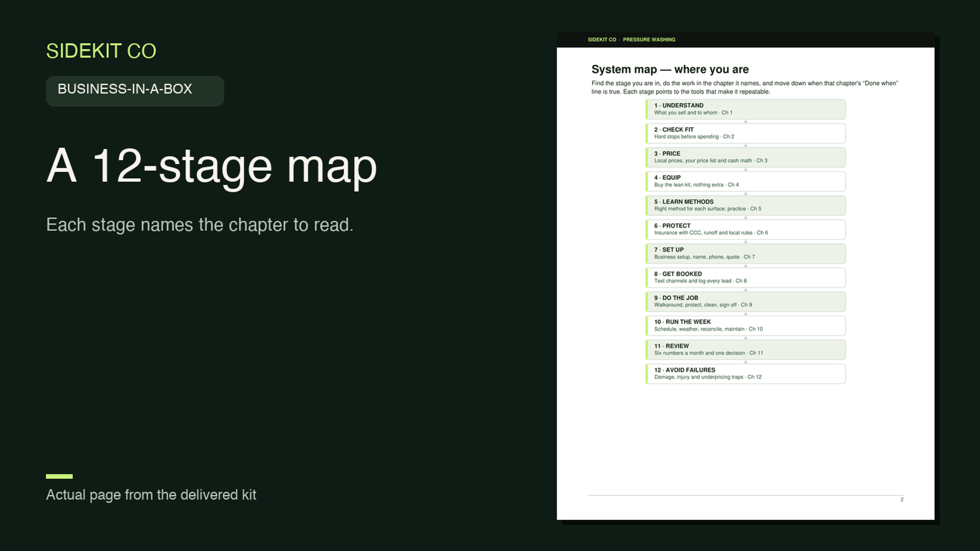Select the '7 · SET UP' stage box
Viewport: 980px width, 551px height.
745,253
